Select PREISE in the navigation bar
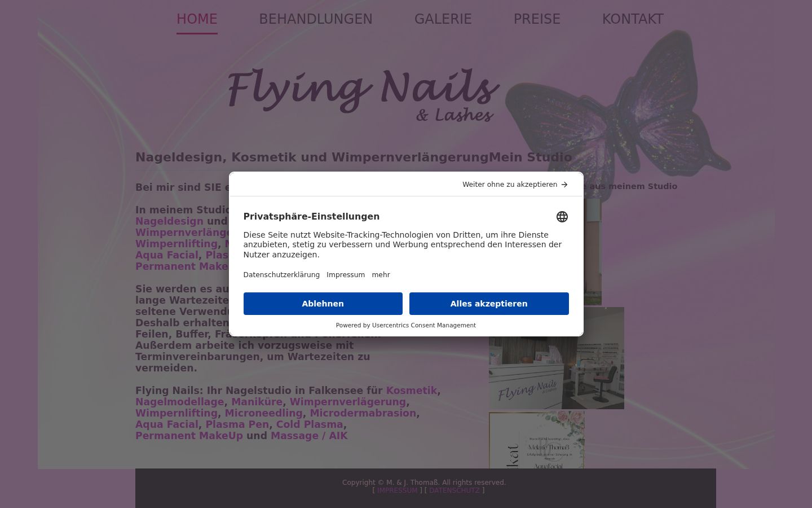 pos(537,19)
